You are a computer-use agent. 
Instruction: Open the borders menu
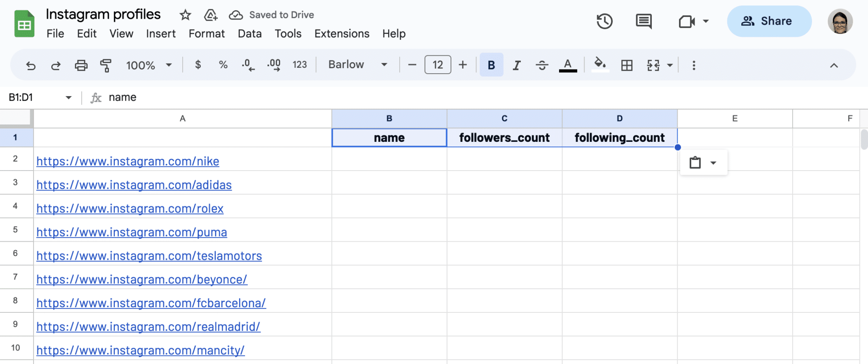627,65
